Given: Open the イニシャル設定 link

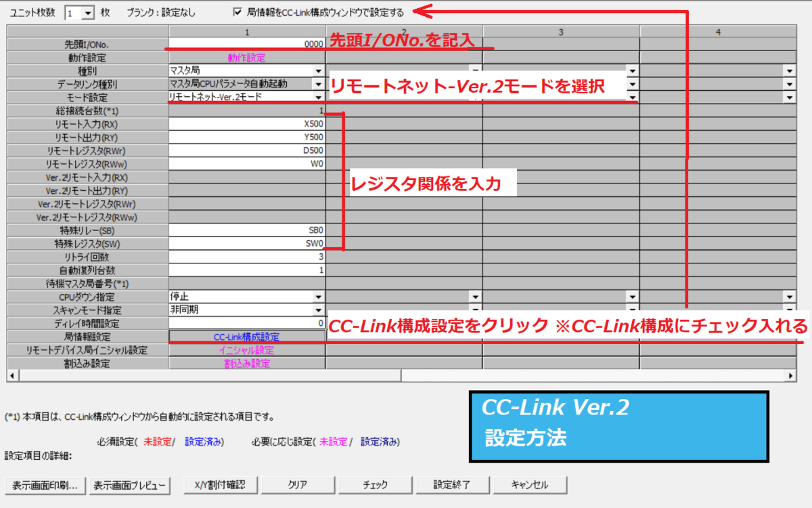Looking at the screenshot, I should click(247, 350).
